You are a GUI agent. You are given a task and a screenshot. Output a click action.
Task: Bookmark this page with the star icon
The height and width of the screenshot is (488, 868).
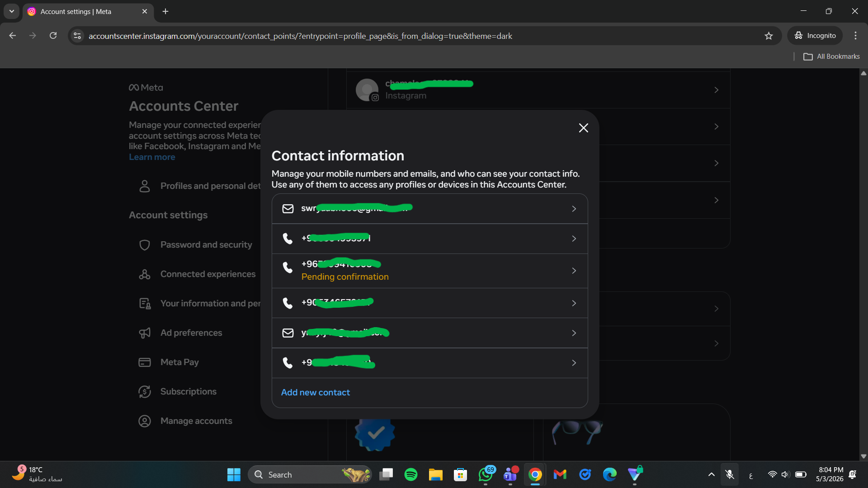pyautogui.click(x=769, y=36)
